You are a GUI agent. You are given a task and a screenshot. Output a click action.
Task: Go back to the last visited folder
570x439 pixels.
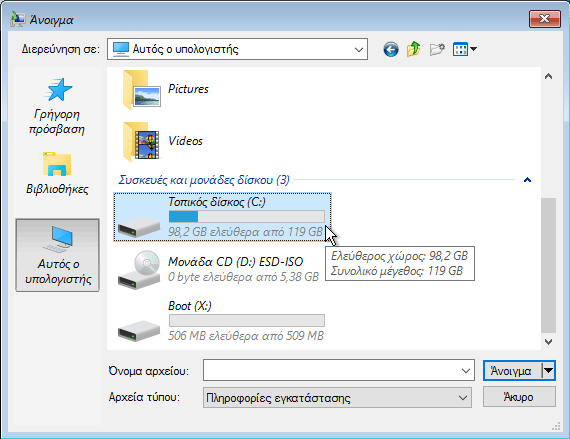(x=391, y=49)
